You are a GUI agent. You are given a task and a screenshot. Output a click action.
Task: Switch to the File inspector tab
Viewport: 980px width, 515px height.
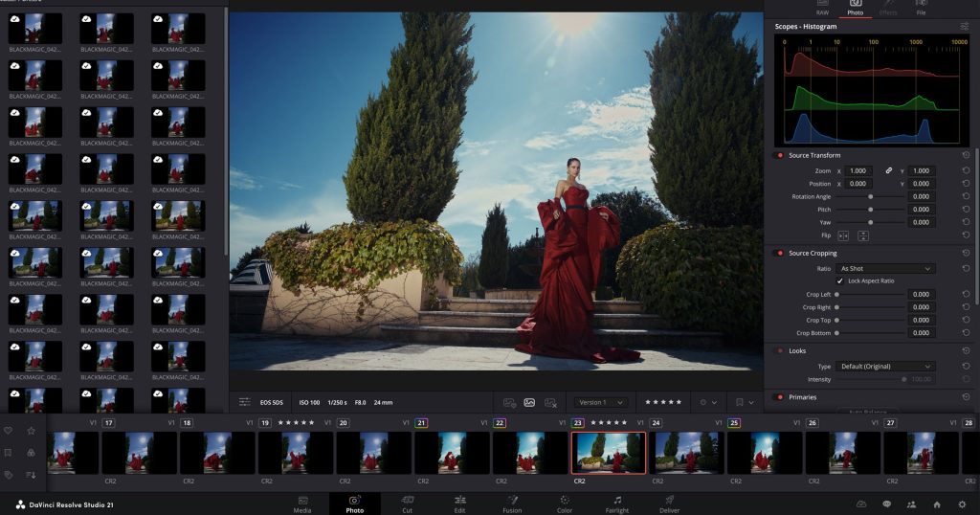click(921, 8)
